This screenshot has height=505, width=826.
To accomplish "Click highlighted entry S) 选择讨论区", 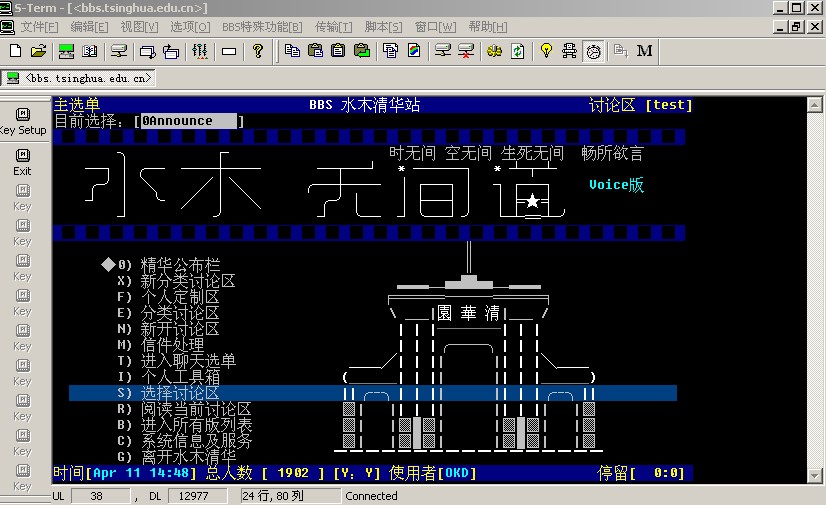I will point(373,393).
